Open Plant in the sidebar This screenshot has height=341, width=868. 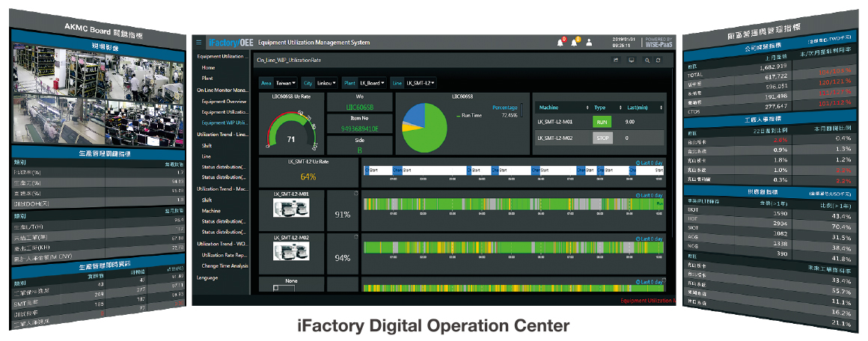207,78
